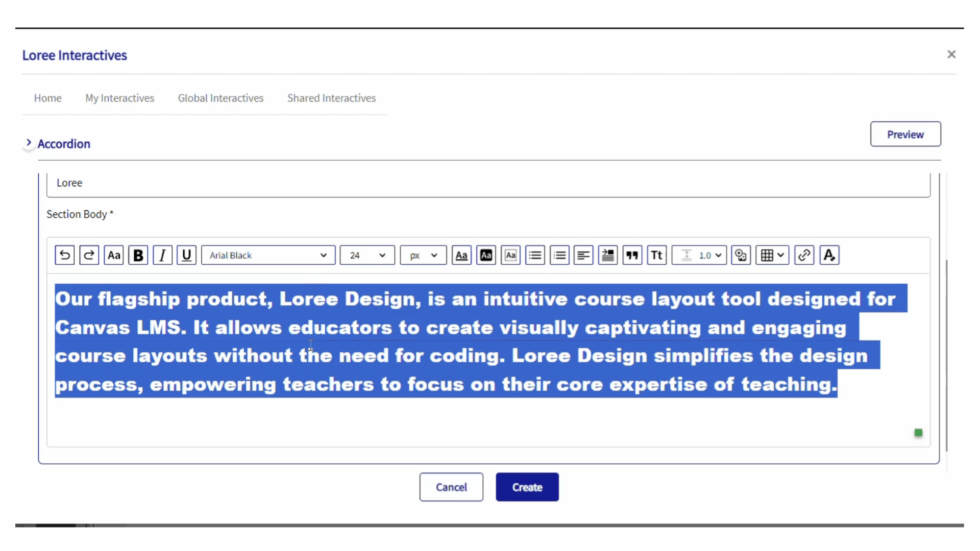Screen dimensions: 980x551
Task: Click the text alignment icon
Action: (583, 255)
